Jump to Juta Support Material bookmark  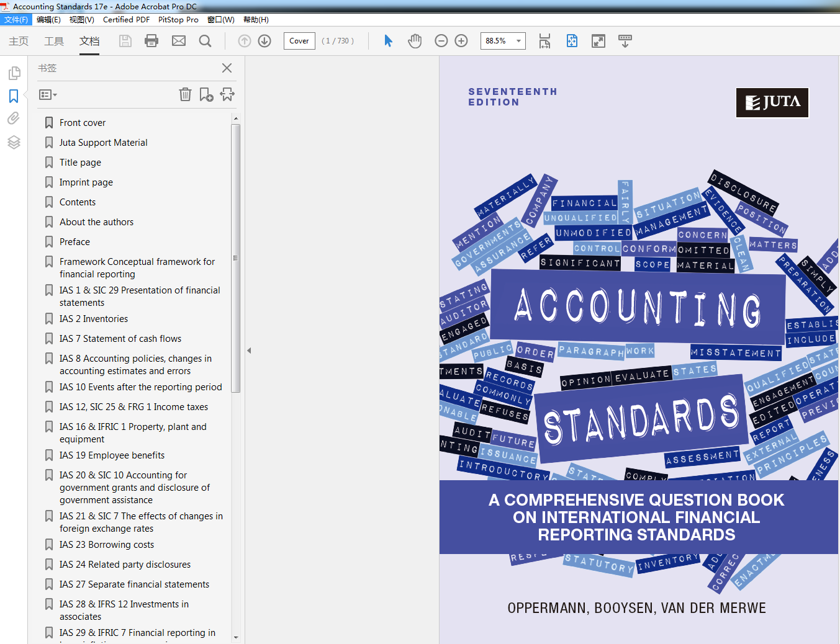[104, 143]
